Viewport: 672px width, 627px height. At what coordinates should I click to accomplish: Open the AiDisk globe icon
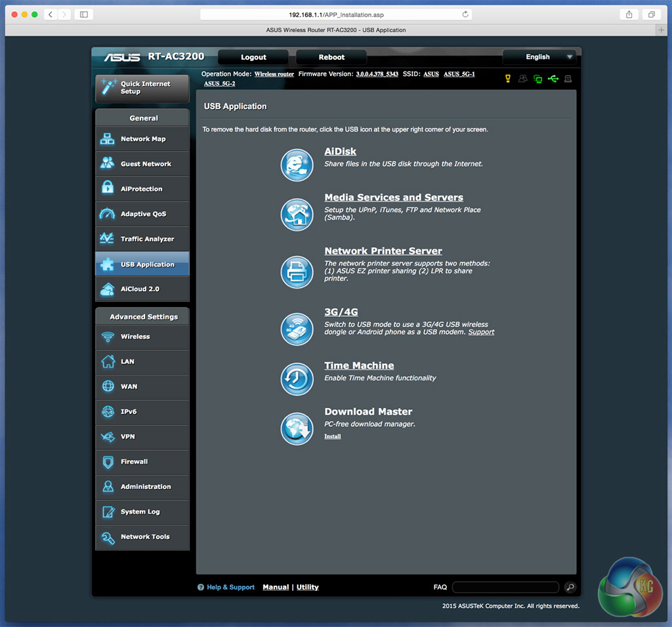click(x=297, y=165)
